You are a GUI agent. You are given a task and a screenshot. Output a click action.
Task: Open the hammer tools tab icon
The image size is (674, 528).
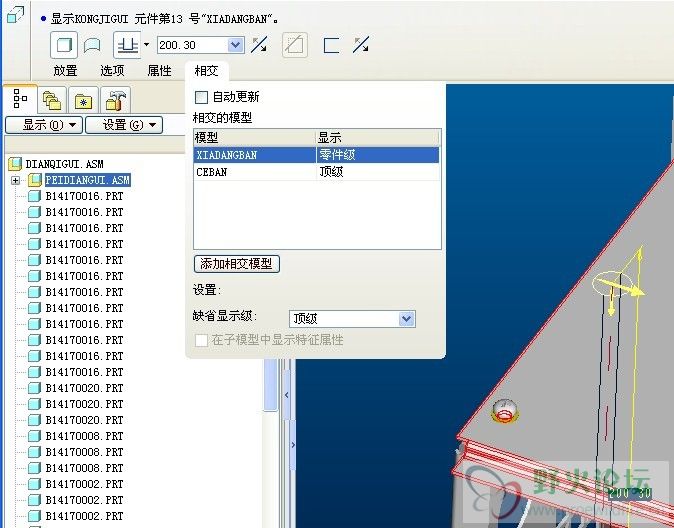pos(115,101)
